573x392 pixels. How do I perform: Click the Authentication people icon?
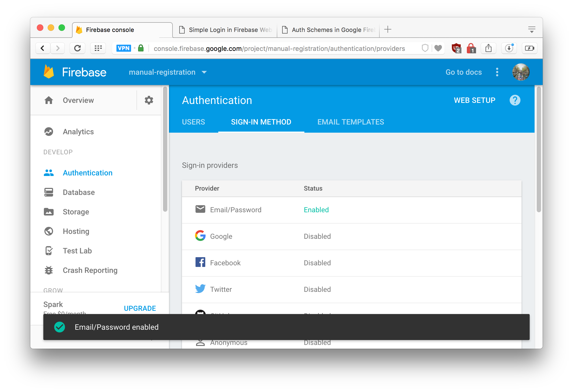49,173
